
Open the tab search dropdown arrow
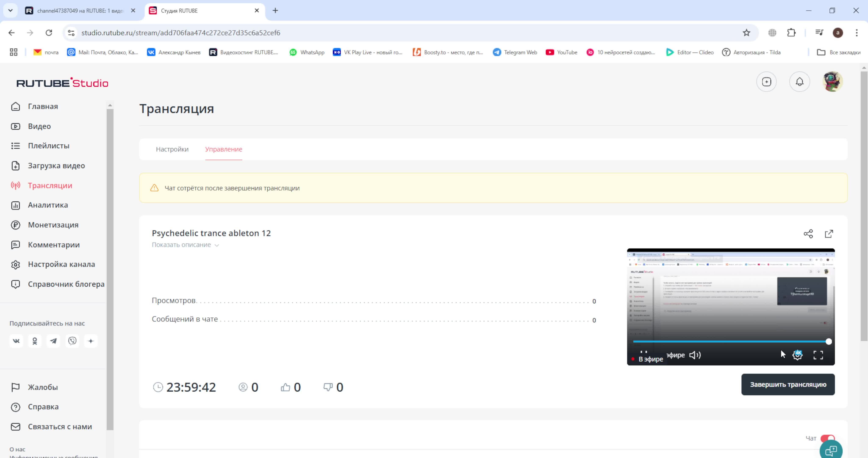[x=10, y=10]
